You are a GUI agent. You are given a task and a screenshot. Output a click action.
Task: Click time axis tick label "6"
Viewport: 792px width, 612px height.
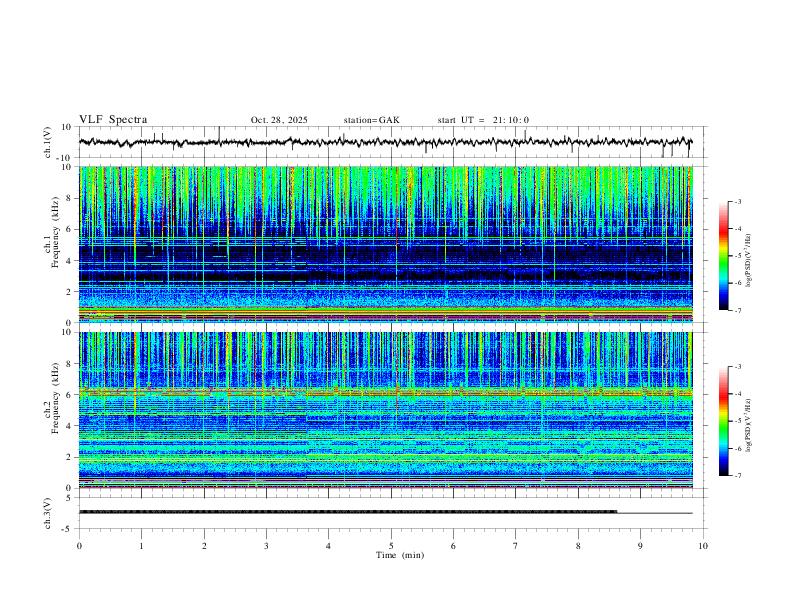453,546
